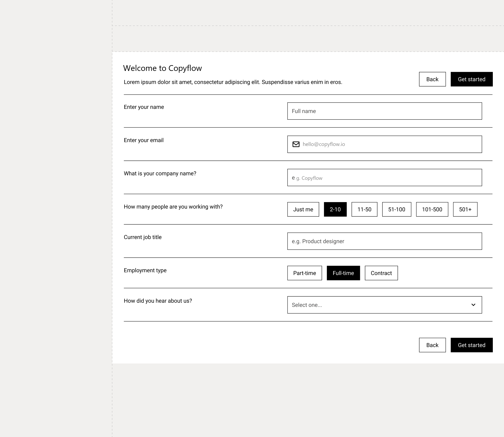Screen dimensions: 504x437
Task: Click the 'Welcome to Copyflow' heading
Action: tap(162, 68)
